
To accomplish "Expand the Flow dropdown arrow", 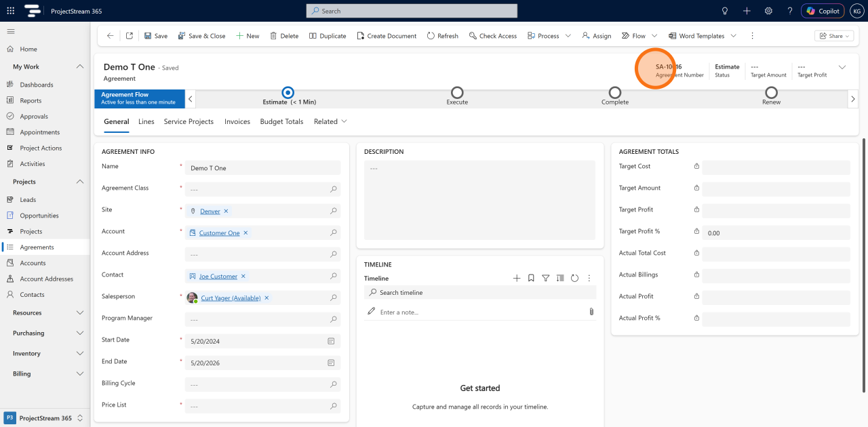I will (654, 36).
